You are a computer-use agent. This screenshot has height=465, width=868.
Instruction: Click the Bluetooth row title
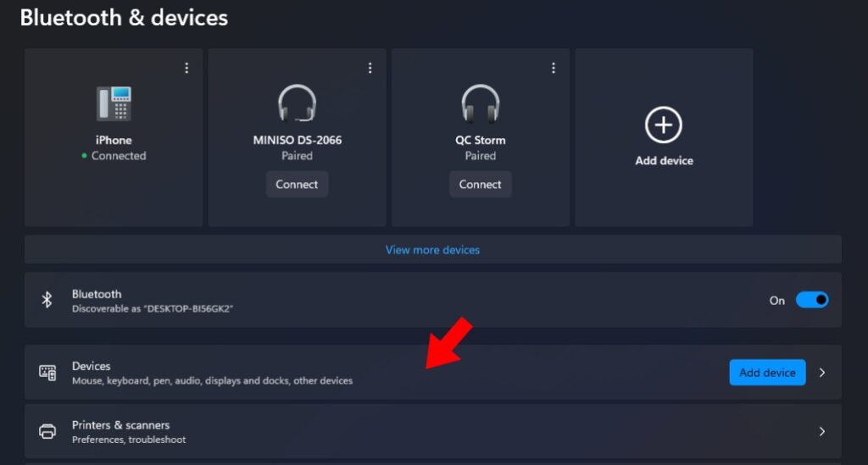coord(97,294)
